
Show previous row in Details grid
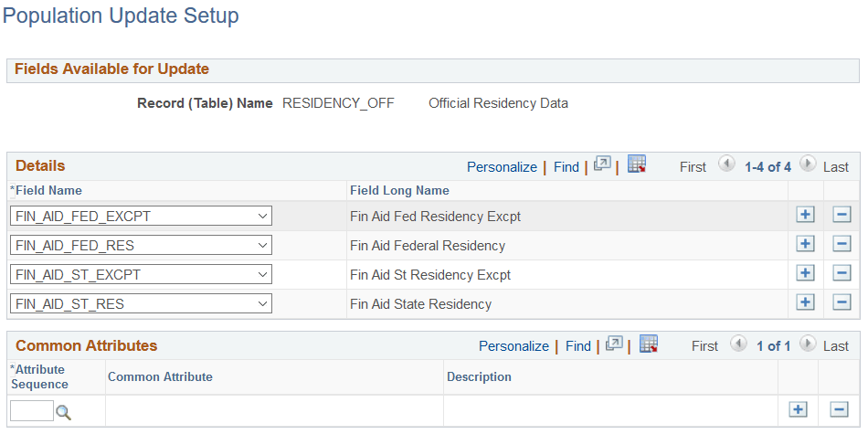[726, 165]
